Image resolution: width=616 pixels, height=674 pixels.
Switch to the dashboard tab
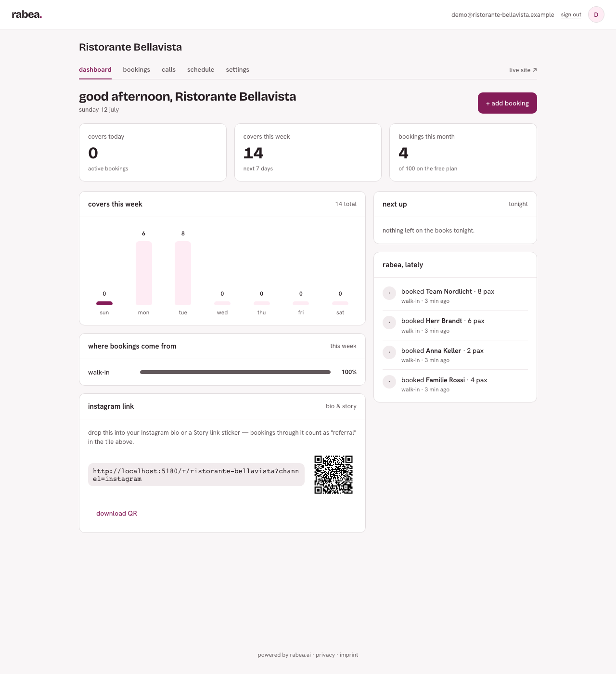coord(95,70)
